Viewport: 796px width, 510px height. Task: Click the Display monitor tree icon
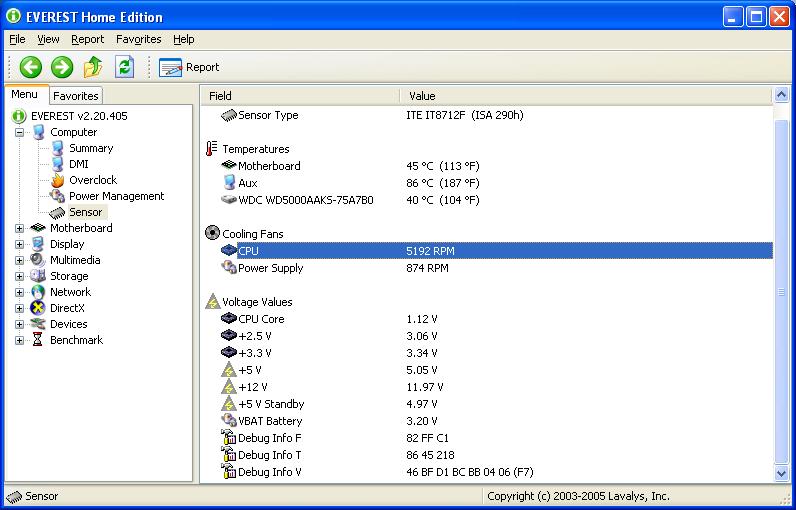pos(38,244)
